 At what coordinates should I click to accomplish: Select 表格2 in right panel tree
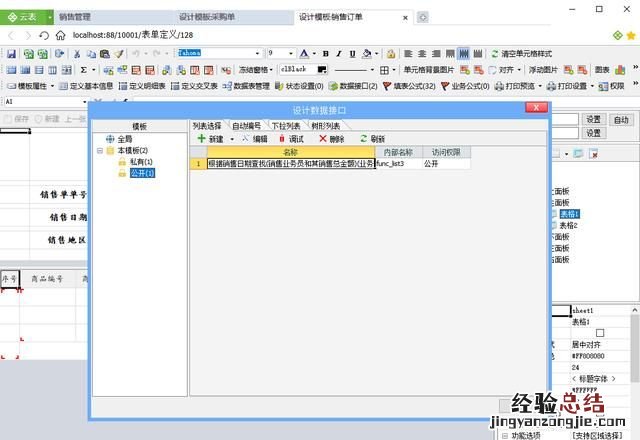[x=568, y=225]
